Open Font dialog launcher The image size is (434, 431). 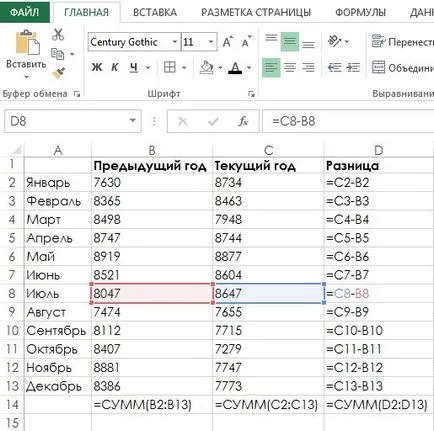tap(251, 94)
